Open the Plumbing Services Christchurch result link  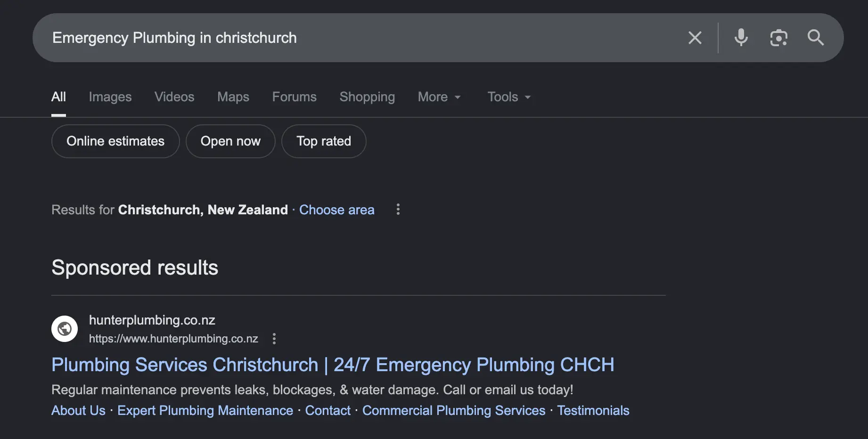pyautogui.click(x=333, y=365)
